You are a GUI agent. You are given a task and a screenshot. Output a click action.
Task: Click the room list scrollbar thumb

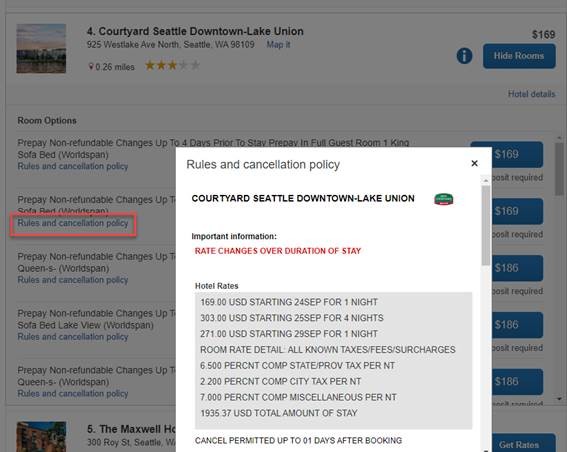[559, 169]
